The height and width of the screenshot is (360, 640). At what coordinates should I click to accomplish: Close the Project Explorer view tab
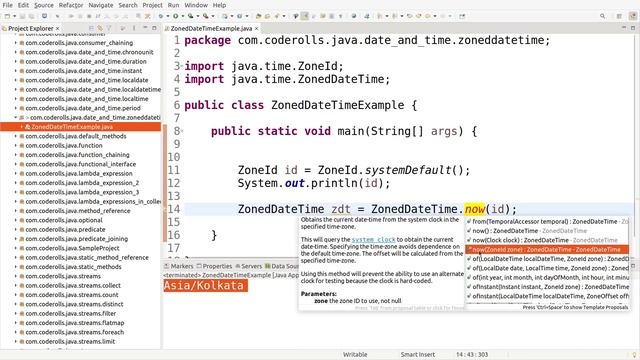coord(58,28)
